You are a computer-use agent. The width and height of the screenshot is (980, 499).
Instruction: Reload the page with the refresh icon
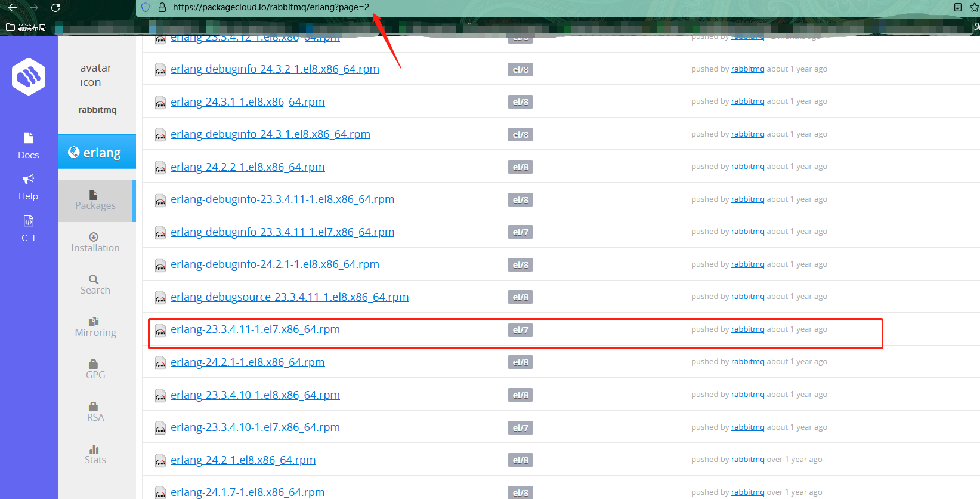pos(55,8)
